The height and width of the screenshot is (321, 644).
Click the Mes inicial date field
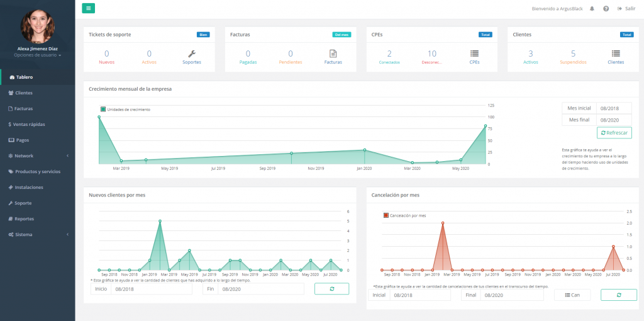pos(614,108)
